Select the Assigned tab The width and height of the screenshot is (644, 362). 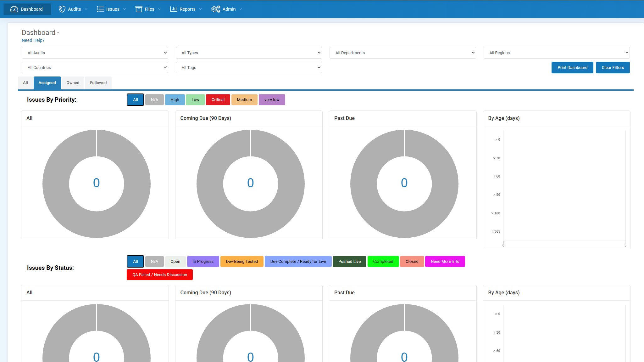[x=47, y=83]
